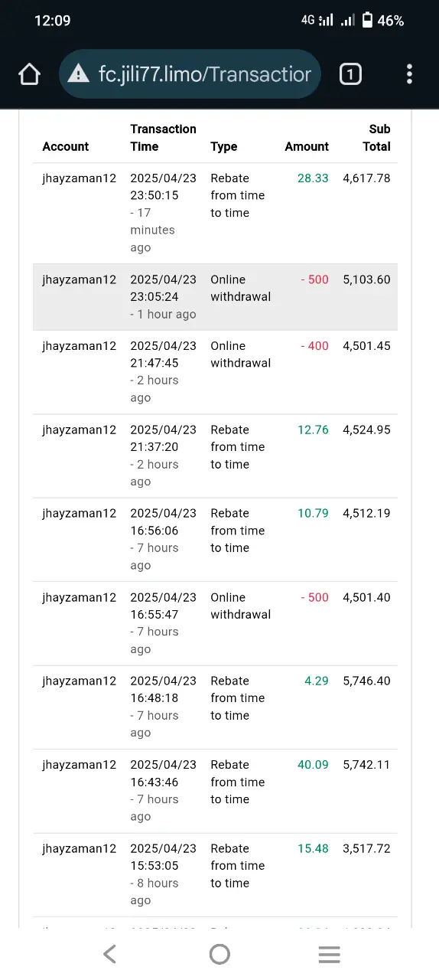Select the 40.09 rebate amount
The height and width of the screenshot is (980, 439).
coord(313,765)
